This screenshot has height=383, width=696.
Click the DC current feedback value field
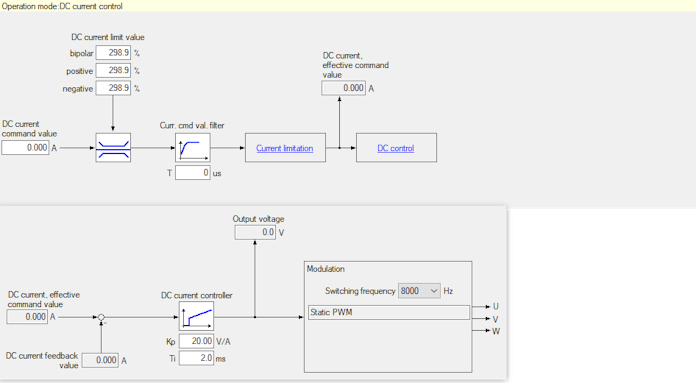100,360
